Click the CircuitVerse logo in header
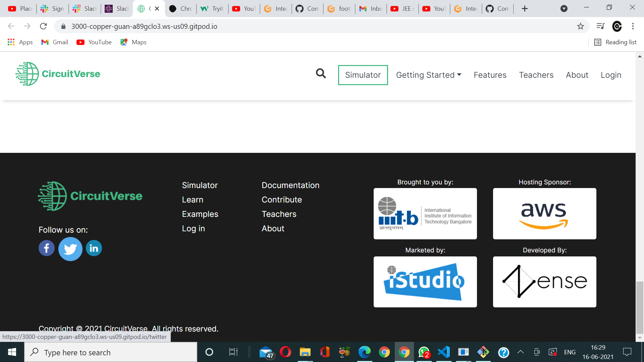The image size is (644, 362). pyautogui.click(x=58, y=74)
